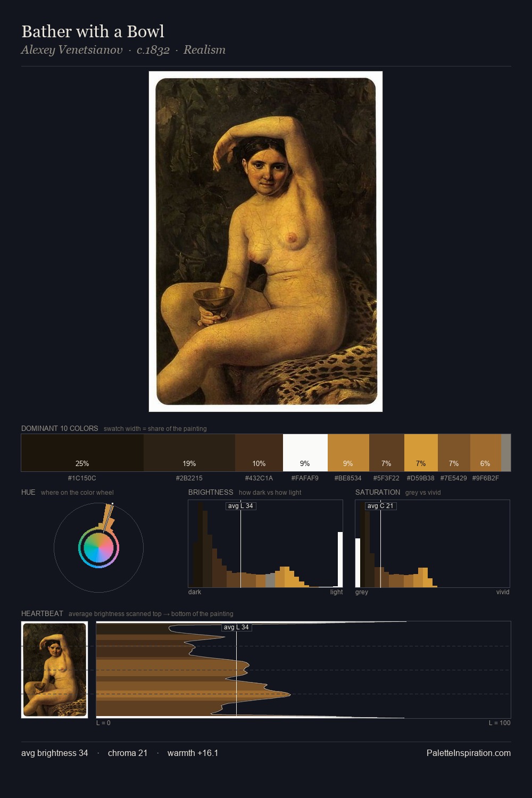Click the small painting thumbnail in Heartbeat section

tap(54, 670)
